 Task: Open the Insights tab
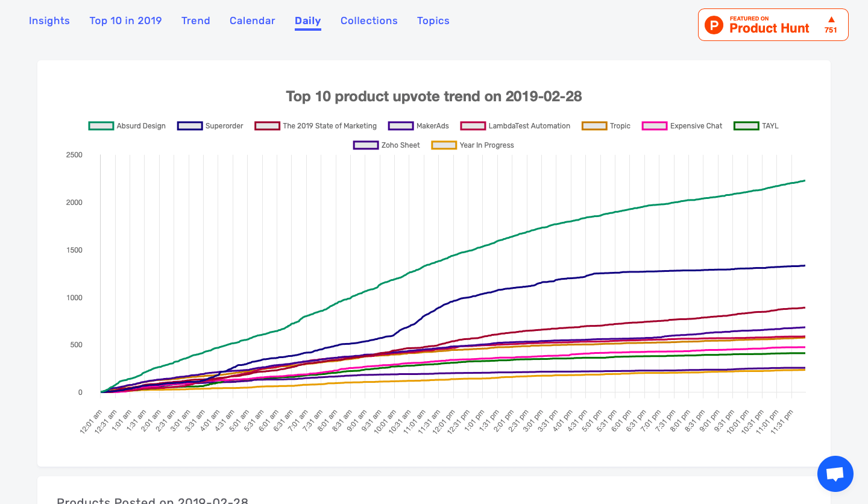pyautogui.click(x=49, y=20)
